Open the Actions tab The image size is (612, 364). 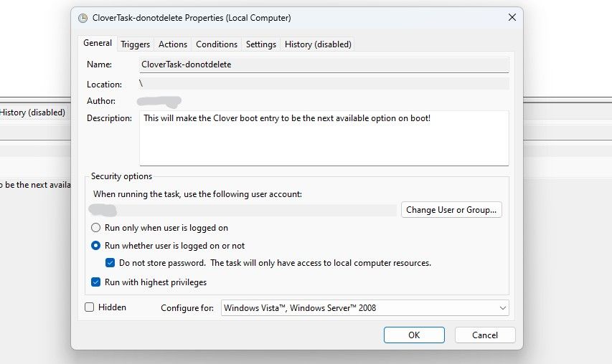coord(173,44)
